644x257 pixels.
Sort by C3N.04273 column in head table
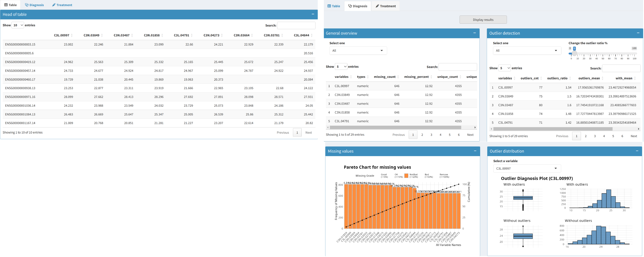213,35
